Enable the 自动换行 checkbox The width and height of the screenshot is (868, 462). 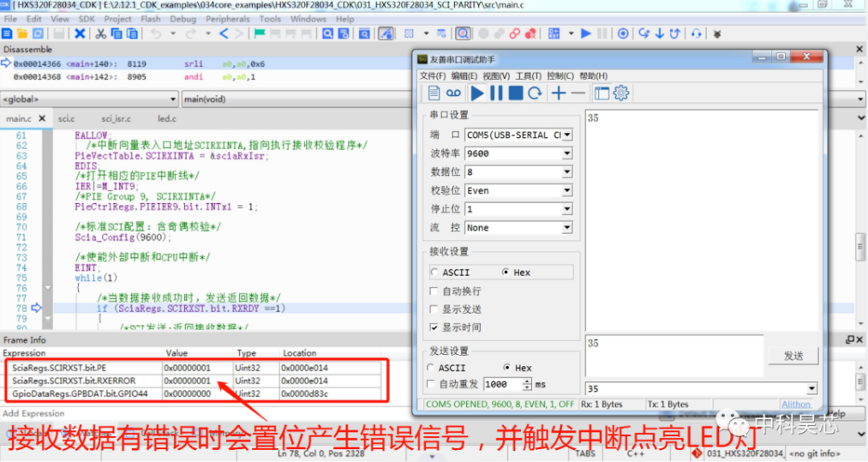coord(434,291)
